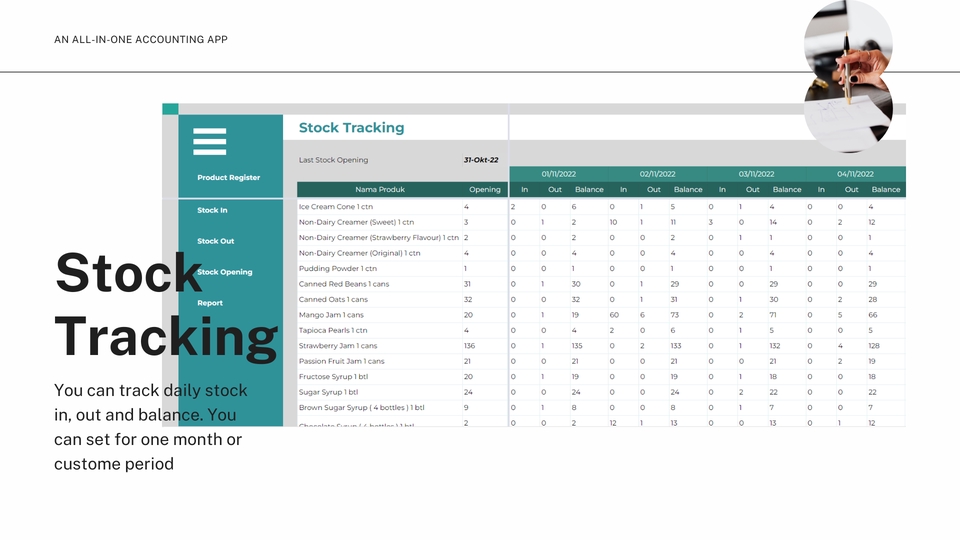The height and width of the screenshot is (540, 960).
Task: Click Out header under 02/11/2022
Action: coord(654,190)
